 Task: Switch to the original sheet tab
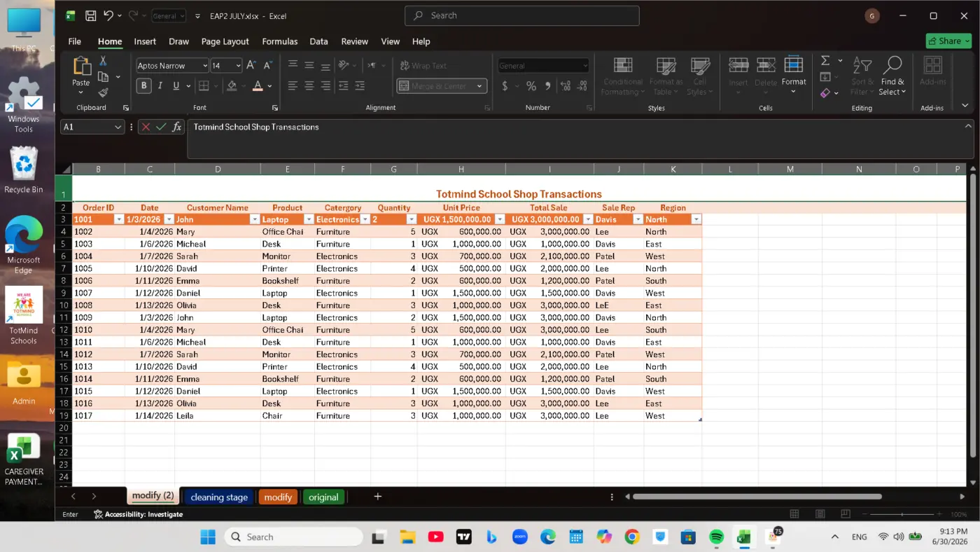pyautogui.click(x=323, y=497)
